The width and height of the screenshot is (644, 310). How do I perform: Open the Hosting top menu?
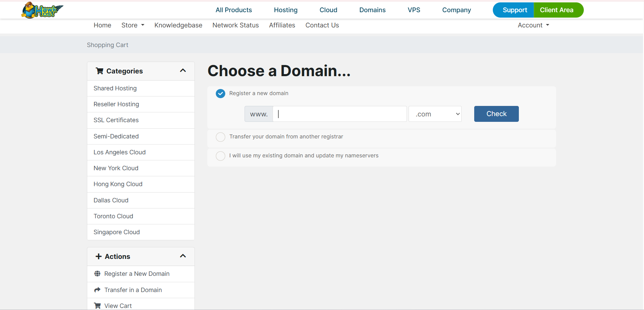point(285,10)
